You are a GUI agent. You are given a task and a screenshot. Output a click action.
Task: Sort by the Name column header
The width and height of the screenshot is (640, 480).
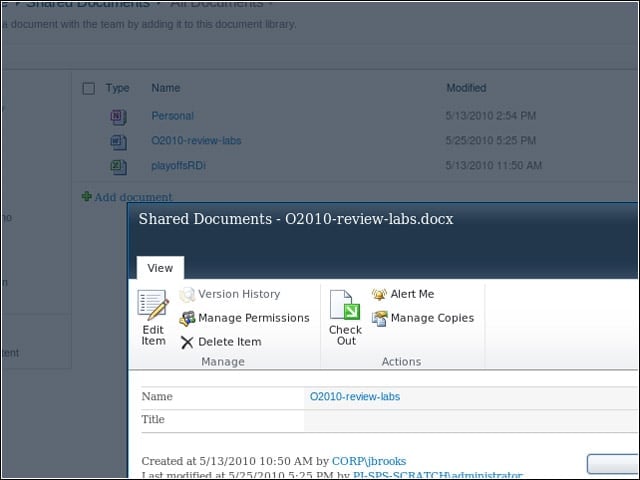[x=166, y=88]
